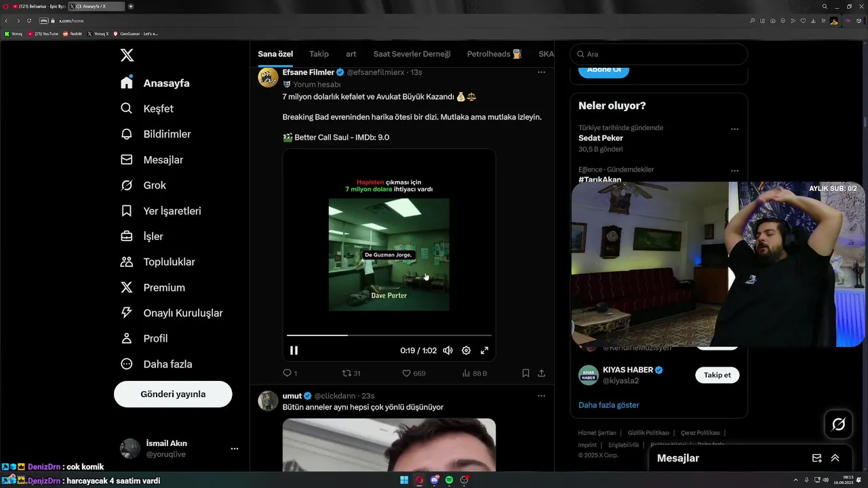The image size is (868, 488).
Task: Mute the video with speaker icon
Action: tap(448, 350)
